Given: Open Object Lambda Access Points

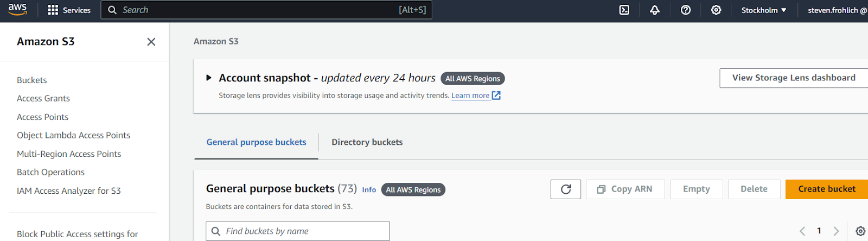Looking at the screenshot, I should point(74,135).
